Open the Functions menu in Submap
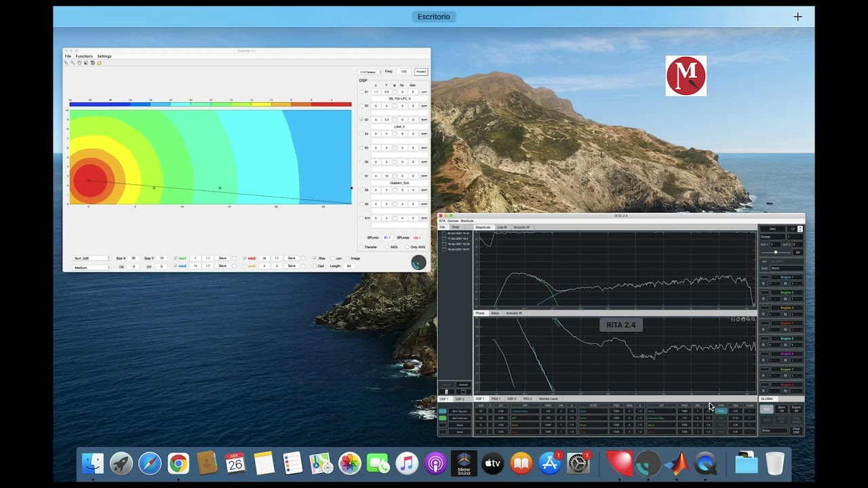 click(84, 56)
